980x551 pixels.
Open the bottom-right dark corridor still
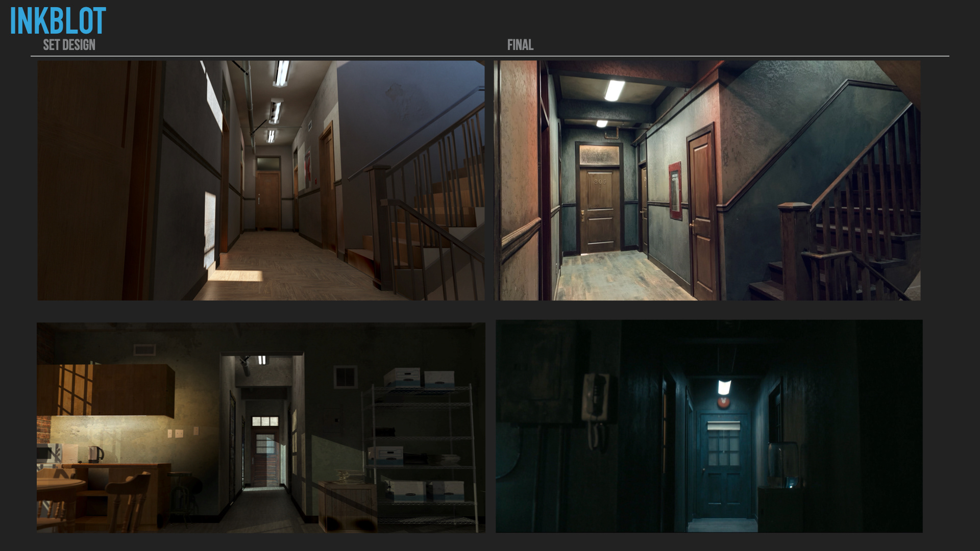point(709,427)
